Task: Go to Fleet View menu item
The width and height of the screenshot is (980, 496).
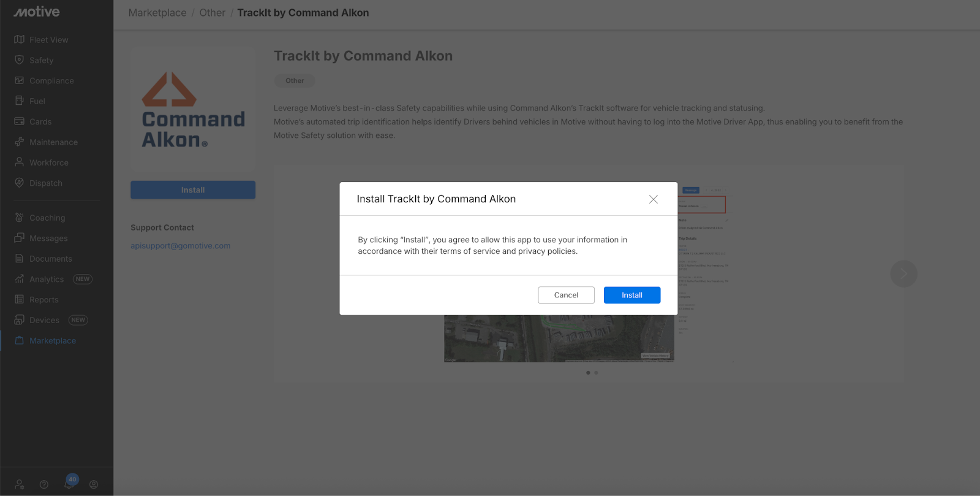Action: 49,40
